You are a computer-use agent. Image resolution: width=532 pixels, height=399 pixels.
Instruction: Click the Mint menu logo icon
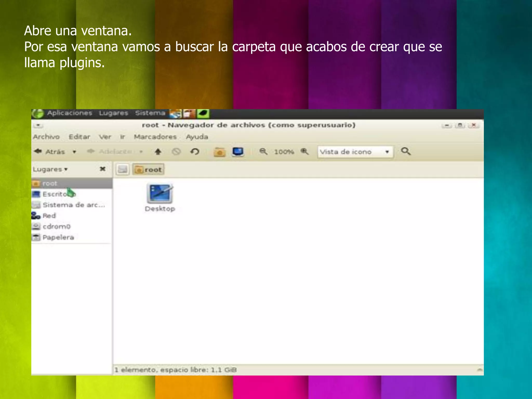[x=38, y=113]
